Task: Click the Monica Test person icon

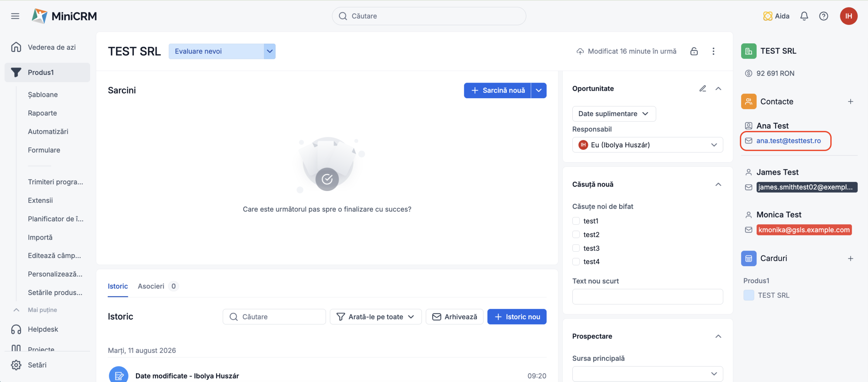Action: (749, 215)
